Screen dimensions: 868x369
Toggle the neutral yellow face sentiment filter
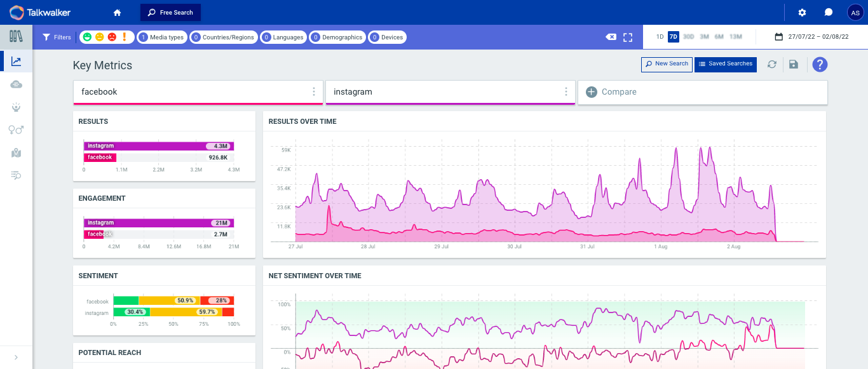[x=100, y=37]
